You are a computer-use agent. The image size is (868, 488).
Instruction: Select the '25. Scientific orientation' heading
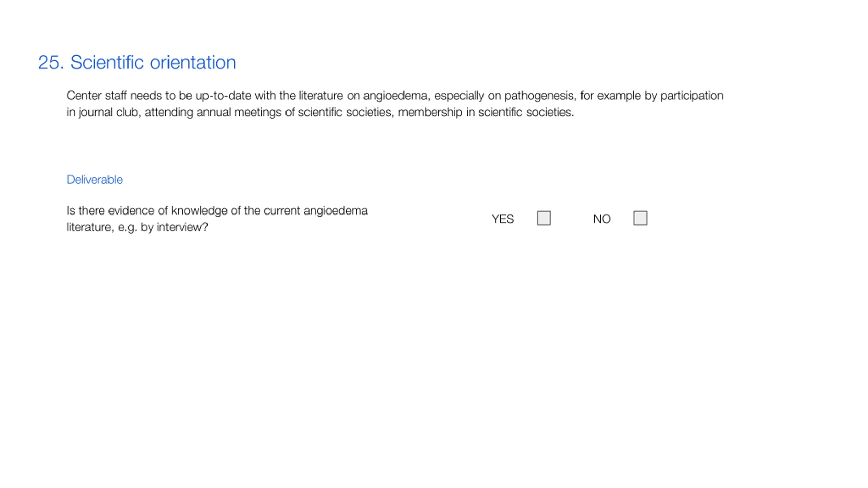point(137,62)
